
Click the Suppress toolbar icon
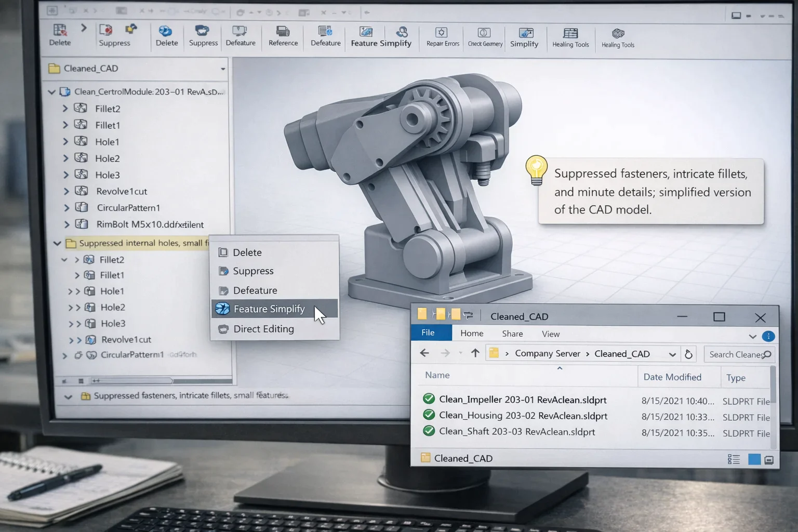(203, 36)
